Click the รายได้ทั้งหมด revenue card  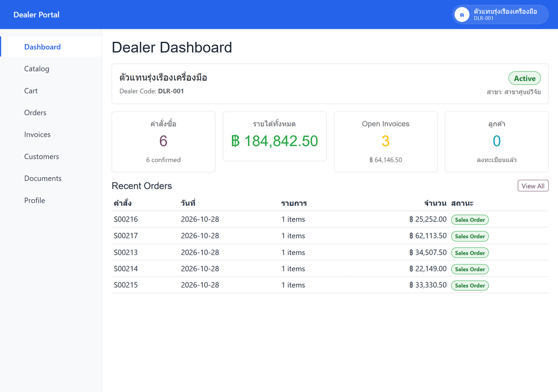pos(275,137)
